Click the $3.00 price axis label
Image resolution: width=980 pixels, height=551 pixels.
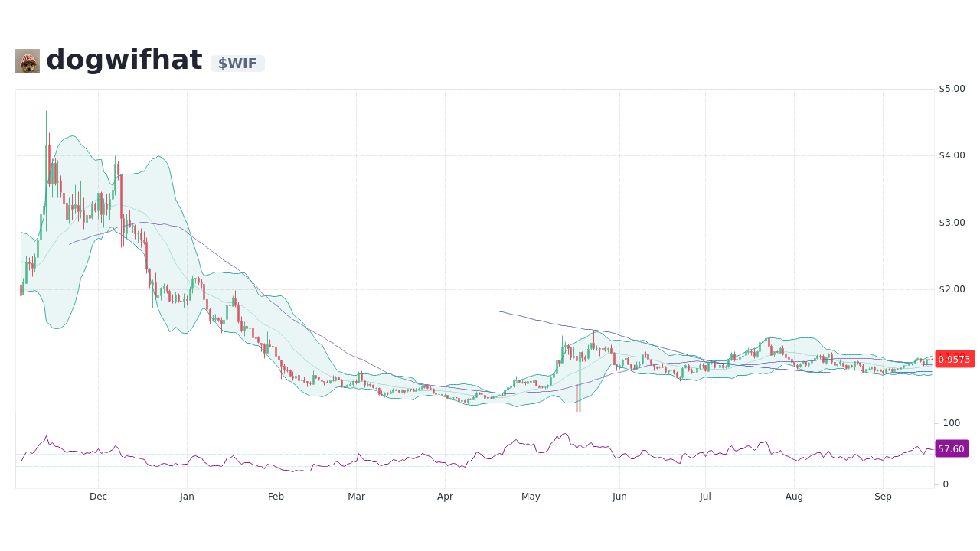click(x=951, y=222)
